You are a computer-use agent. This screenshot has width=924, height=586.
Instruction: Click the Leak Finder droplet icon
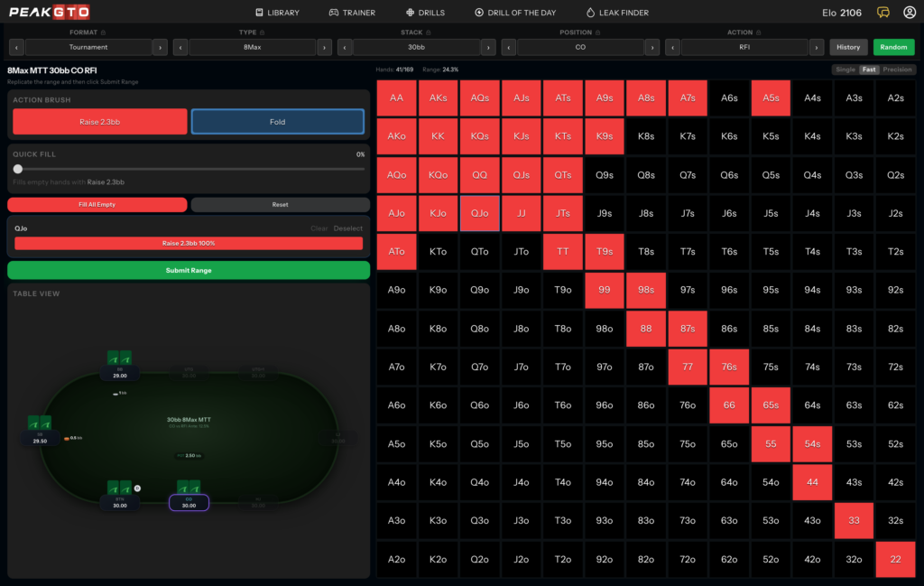coord(590,13)
